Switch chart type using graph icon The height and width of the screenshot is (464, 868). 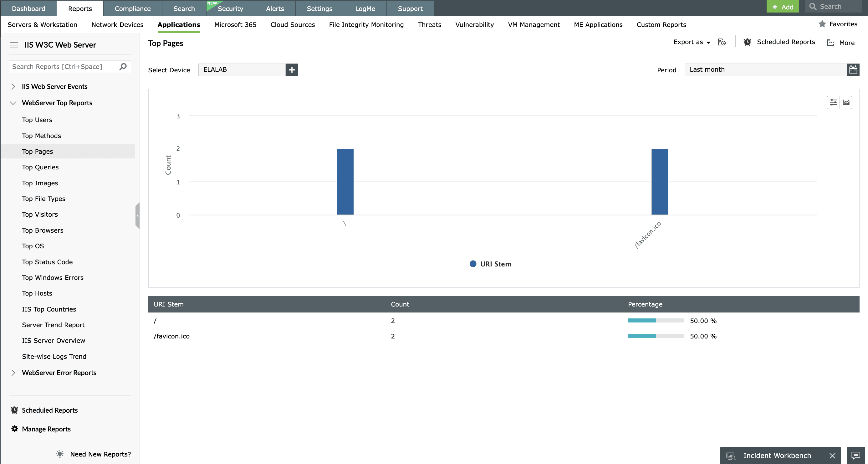[846, 102]
